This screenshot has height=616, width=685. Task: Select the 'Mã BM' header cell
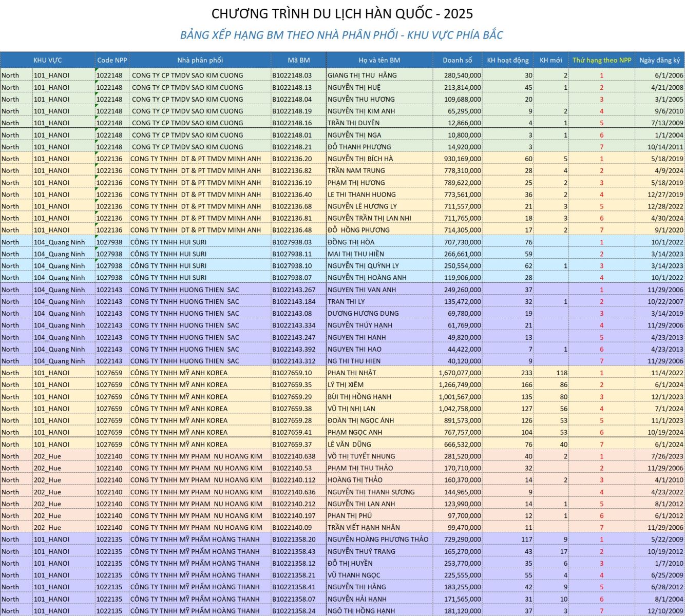[299, 60]
